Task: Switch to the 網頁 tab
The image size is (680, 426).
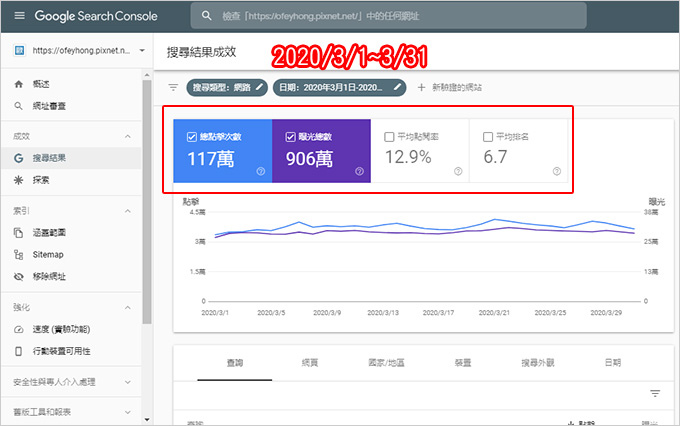Action: [x=310, y=363]
